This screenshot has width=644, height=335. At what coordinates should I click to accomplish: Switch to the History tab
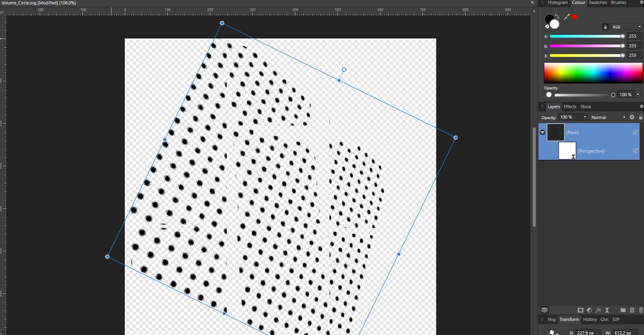pos(590,319)
